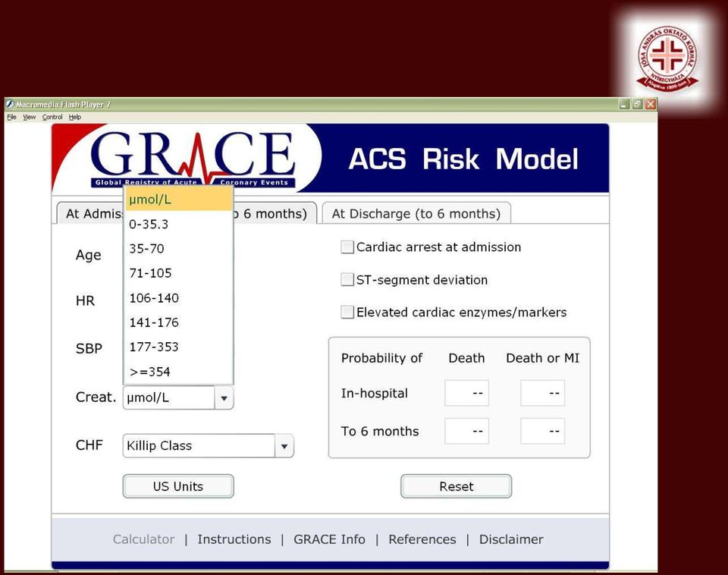Select creatinine range 0-35.3

point(178,224)
